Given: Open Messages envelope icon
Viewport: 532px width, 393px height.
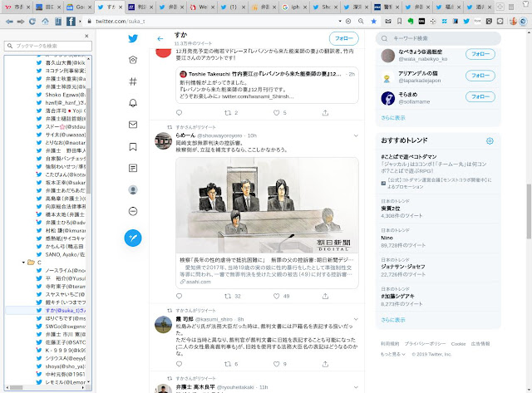Looking at the screenshot, I should click(x=133, y=125).
